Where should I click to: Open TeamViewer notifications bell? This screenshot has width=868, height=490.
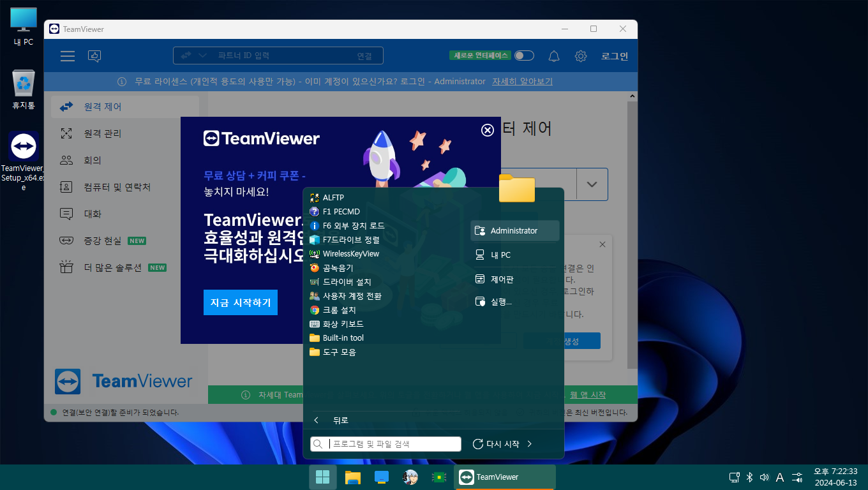(x=554, y=56)
